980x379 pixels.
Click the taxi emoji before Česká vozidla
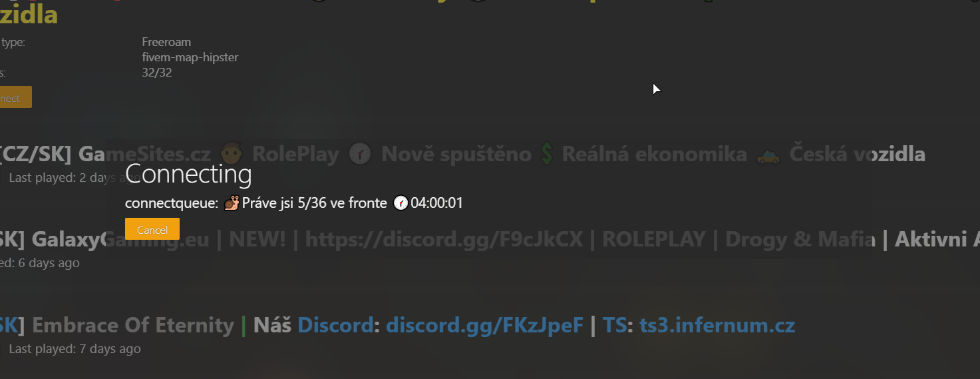[x=768, y=155]
